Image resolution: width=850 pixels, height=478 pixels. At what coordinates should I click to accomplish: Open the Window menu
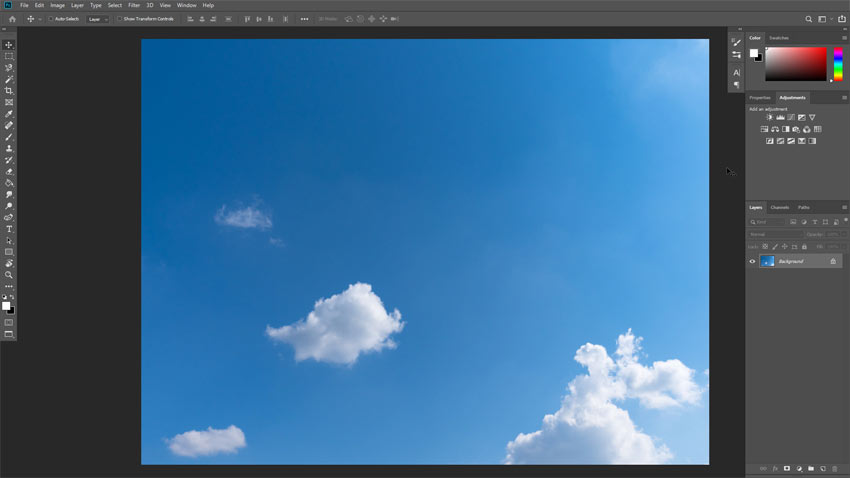186,5
